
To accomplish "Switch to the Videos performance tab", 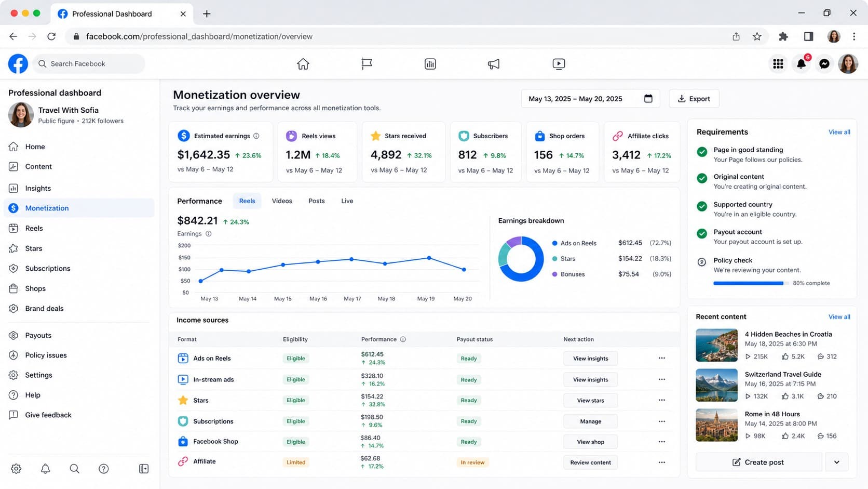I will (282, 201).
